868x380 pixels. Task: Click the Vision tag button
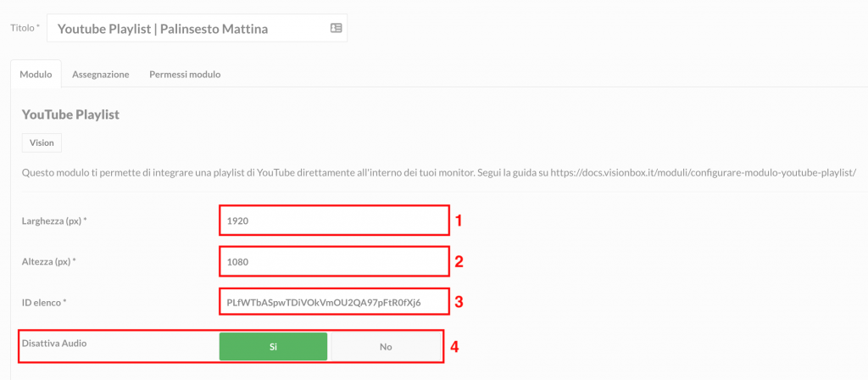(x=42, y=142)
